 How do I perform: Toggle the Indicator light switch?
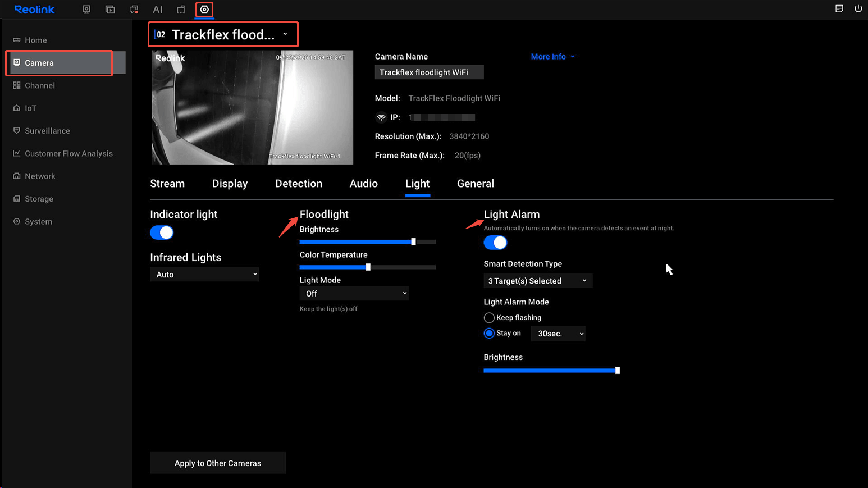tap(162, 232)
